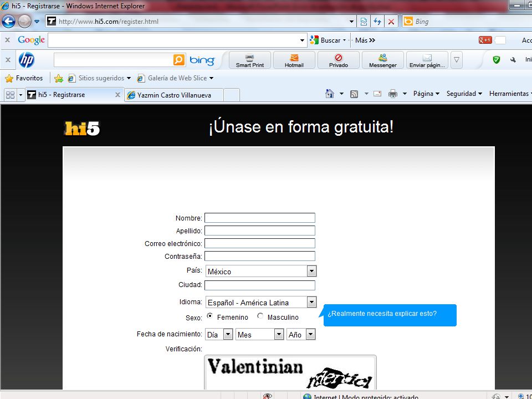This screenshot has width=532, height=399.
Task: Stop loading with the red X icon
Action: point(391,22)
